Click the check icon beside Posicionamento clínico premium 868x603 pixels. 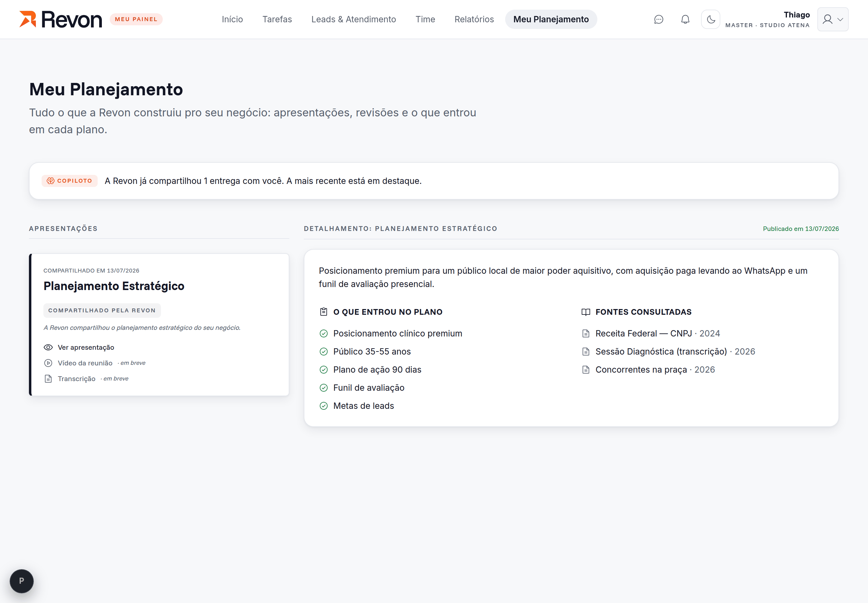[x=323, y=333]
